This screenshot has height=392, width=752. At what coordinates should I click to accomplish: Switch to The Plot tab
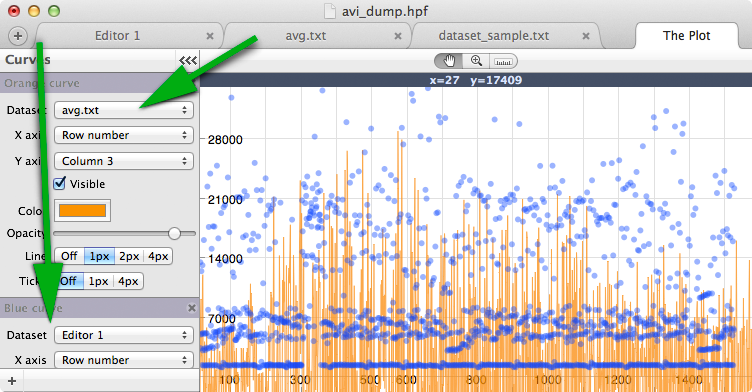(686, 36)
